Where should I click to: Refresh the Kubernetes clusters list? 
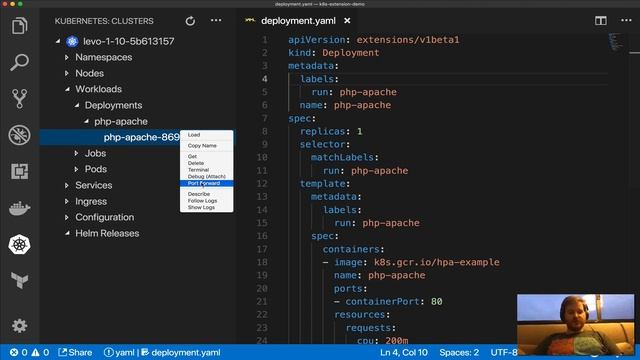click(190, 21)
